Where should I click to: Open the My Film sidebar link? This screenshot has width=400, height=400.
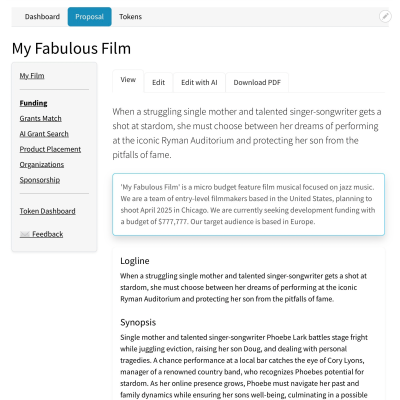[x=32, y=76]
